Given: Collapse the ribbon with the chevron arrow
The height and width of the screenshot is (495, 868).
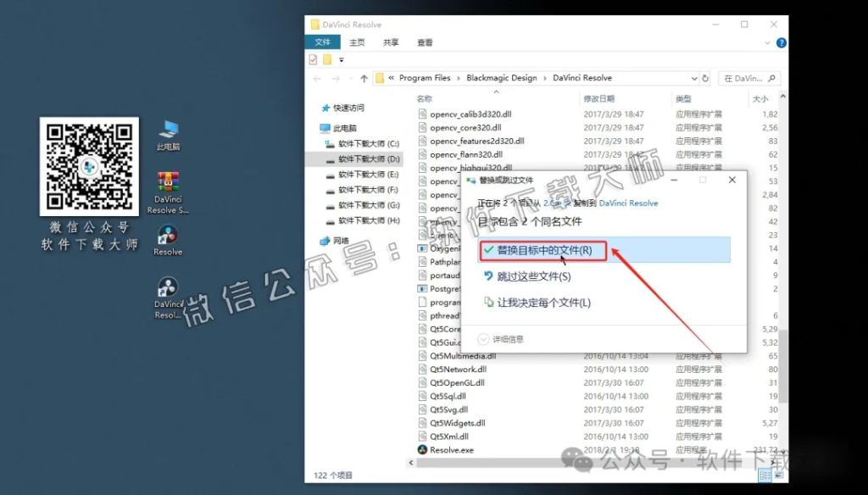Looking at the screenshot, I should (x=765, y=42).
